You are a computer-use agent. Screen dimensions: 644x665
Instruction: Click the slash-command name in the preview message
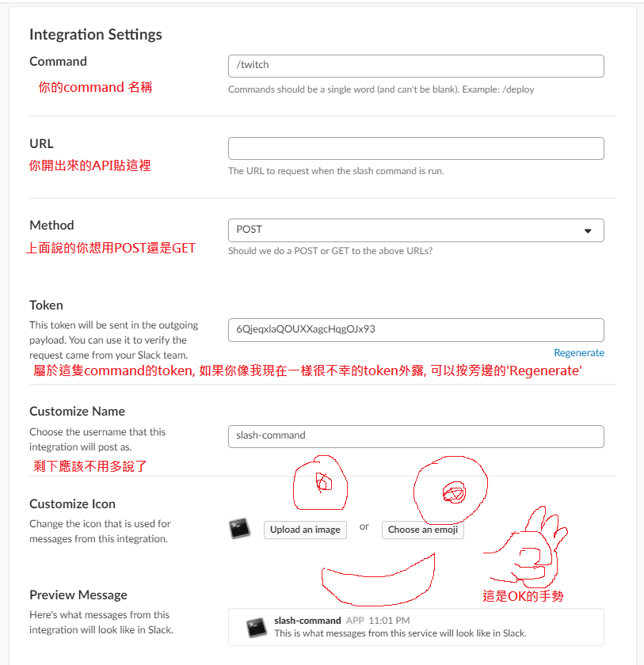[307, 621]
